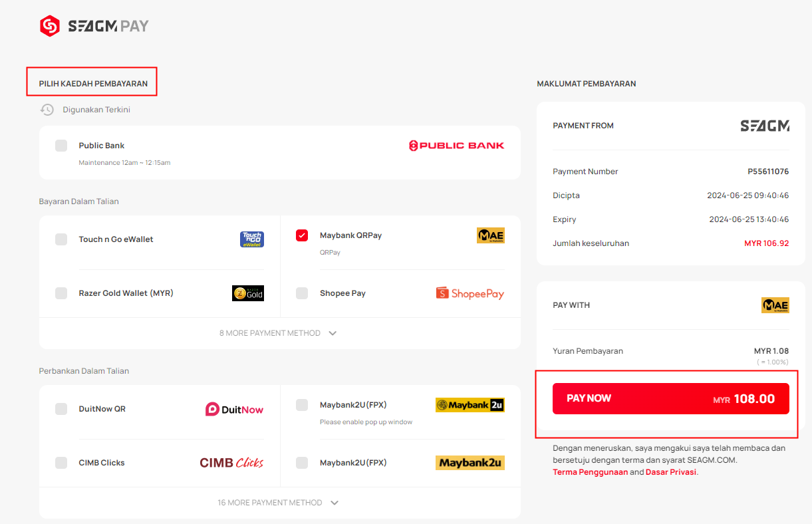Click the Maybank QRPay label
The width and height of the screenshot is (812, 524).
pyautogui.click(x=351, y=235)
